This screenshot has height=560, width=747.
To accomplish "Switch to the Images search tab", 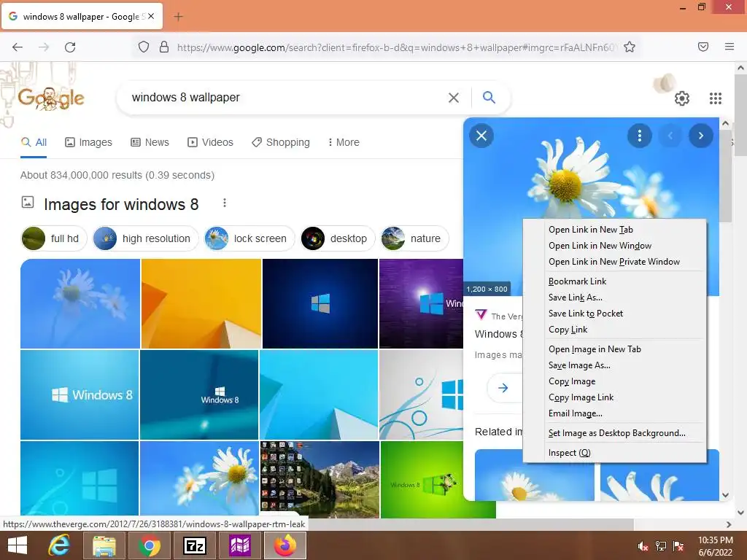I will 88,142.
